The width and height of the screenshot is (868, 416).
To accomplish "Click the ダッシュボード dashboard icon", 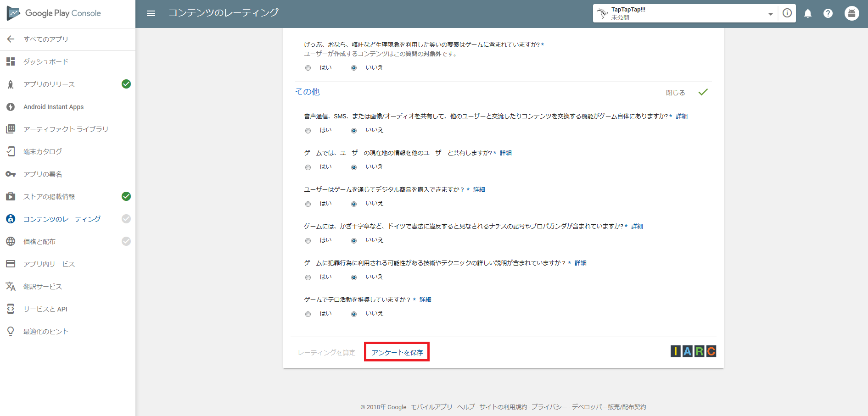I will click(11, 61).
